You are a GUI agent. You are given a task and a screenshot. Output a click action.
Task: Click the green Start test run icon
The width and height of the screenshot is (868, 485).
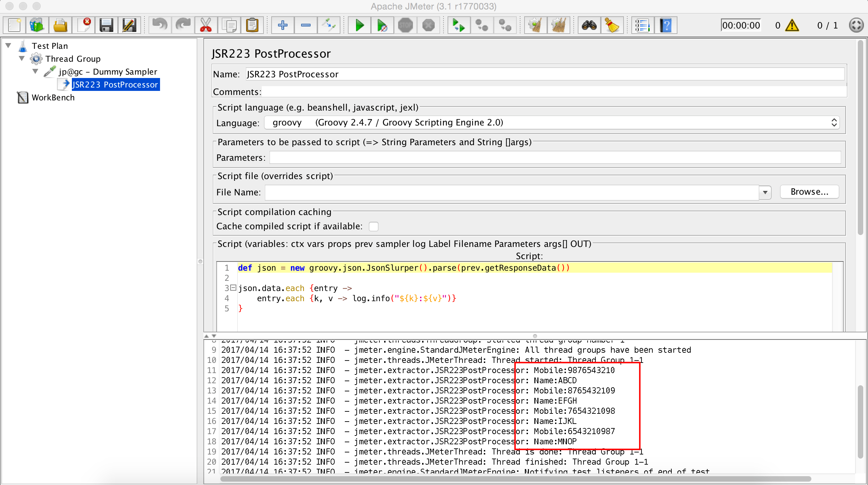(x=359, y=25)
